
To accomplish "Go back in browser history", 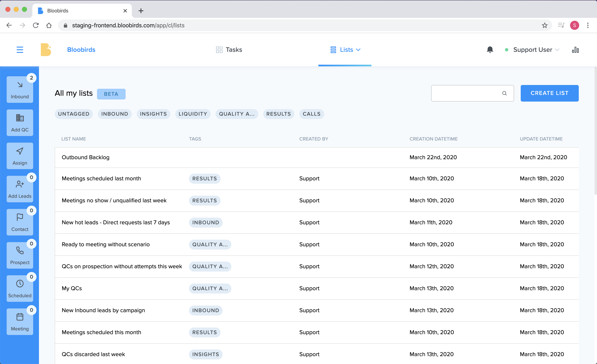I will [9, 25].
